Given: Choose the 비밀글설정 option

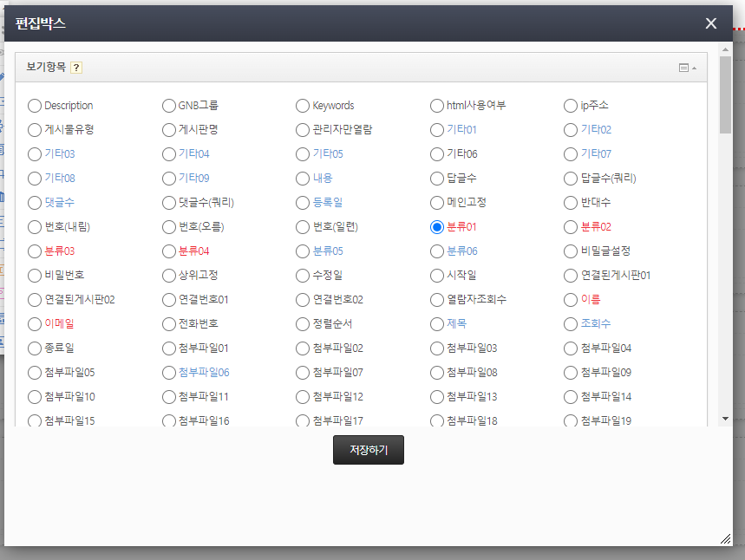Looking at the screenshot, I should [571, 251].
